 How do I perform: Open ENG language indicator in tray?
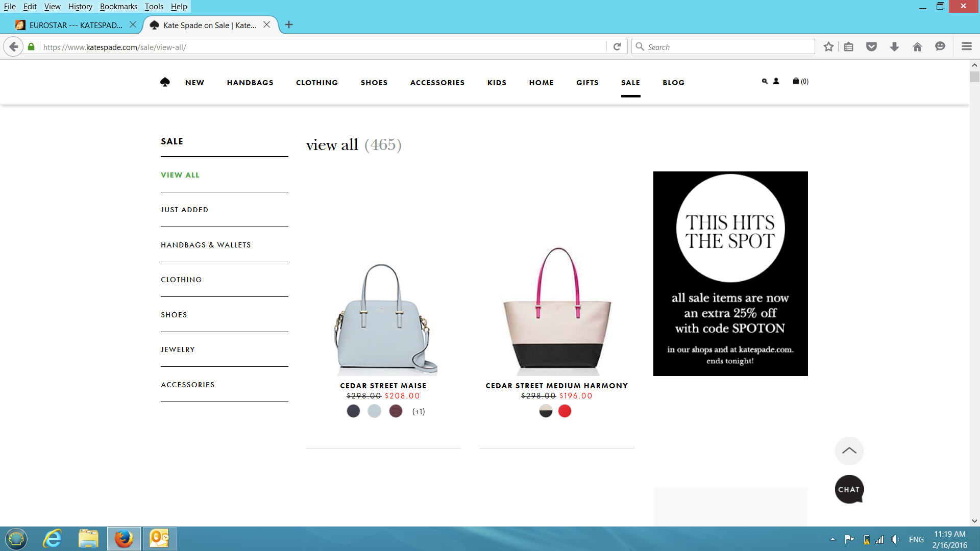pyautogui.click(x=916, y=539)
